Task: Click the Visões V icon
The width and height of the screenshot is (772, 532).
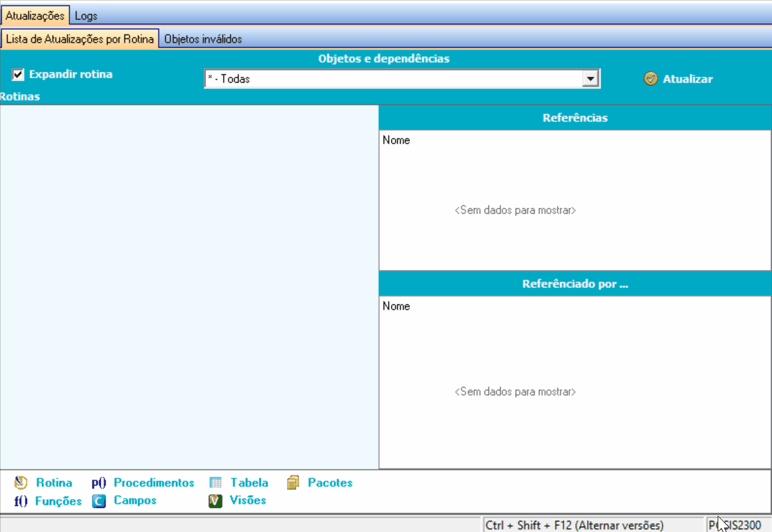Action: coord(215,501)
